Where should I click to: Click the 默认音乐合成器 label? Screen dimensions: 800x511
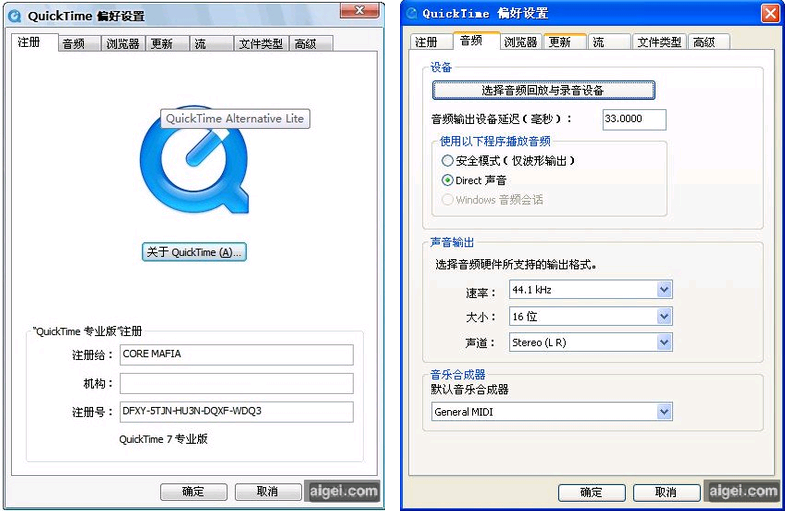[x=470, y=390]
